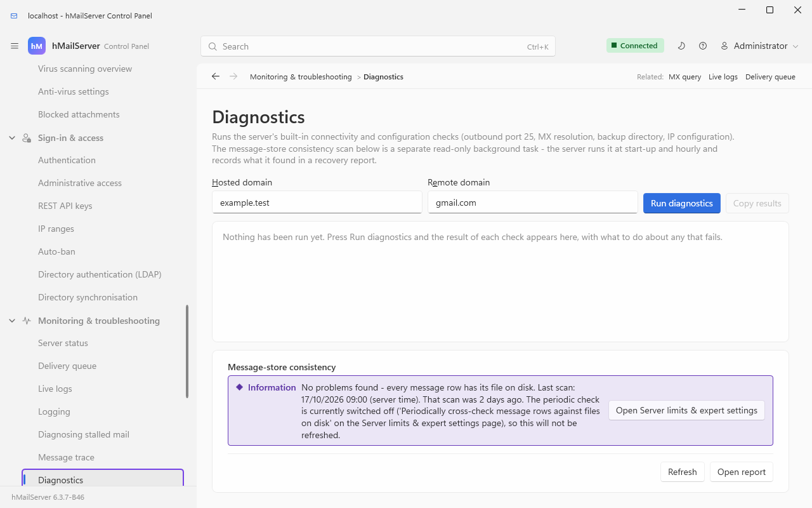812x508 pixels.
Task: Click the mail icon in title bar
Action: click(x=14, y=16)
